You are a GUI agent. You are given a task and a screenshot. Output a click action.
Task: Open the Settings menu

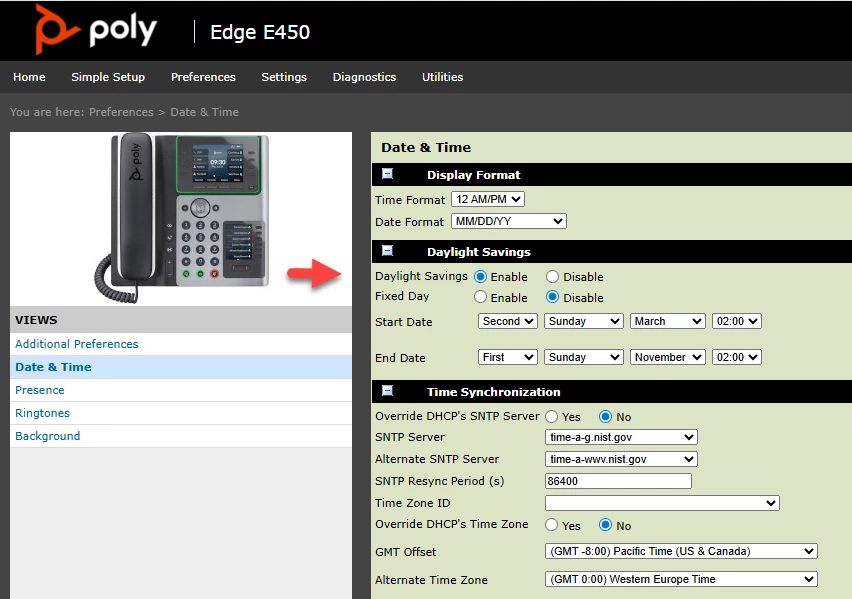[284, 77]
